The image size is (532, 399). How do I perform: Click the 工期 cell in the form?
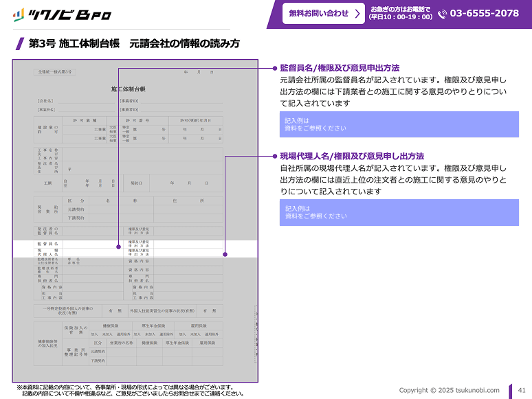[48, 183]
